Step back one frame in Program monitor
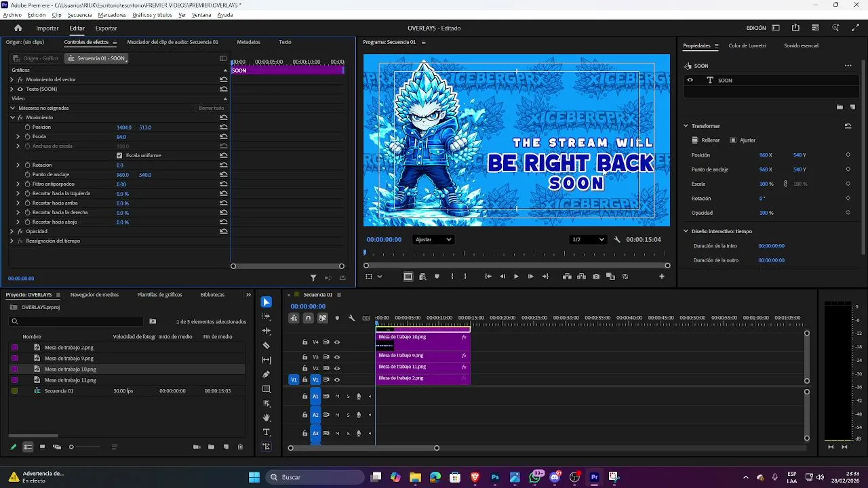The height and width of the screenshot is (488, 868). click(502, 277)
